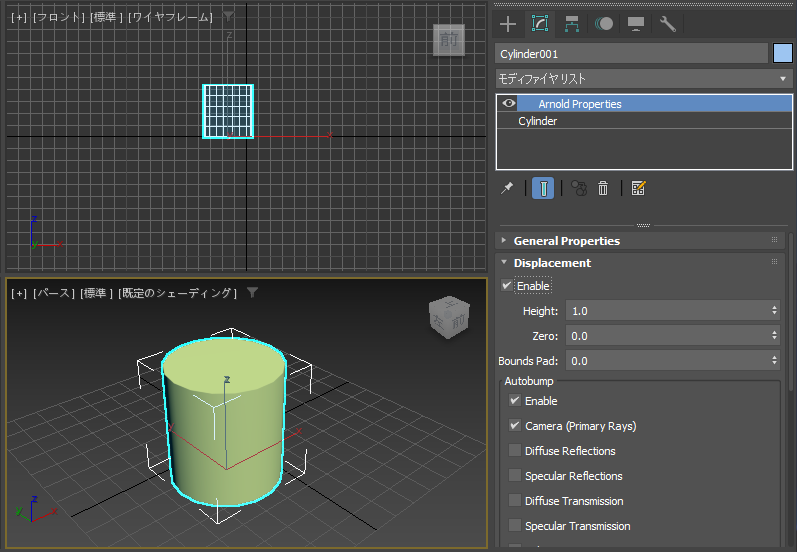Screen dimensions: 797x552
Task: Open perspective viewport [標準] menu
Action: 97,293
